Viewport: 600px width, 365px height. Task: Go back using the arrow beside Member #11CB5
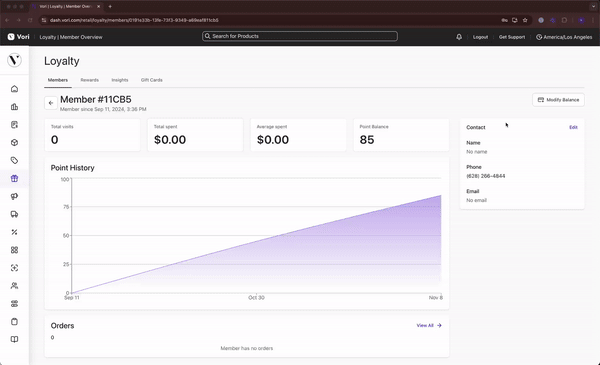(x=51, y=103)
